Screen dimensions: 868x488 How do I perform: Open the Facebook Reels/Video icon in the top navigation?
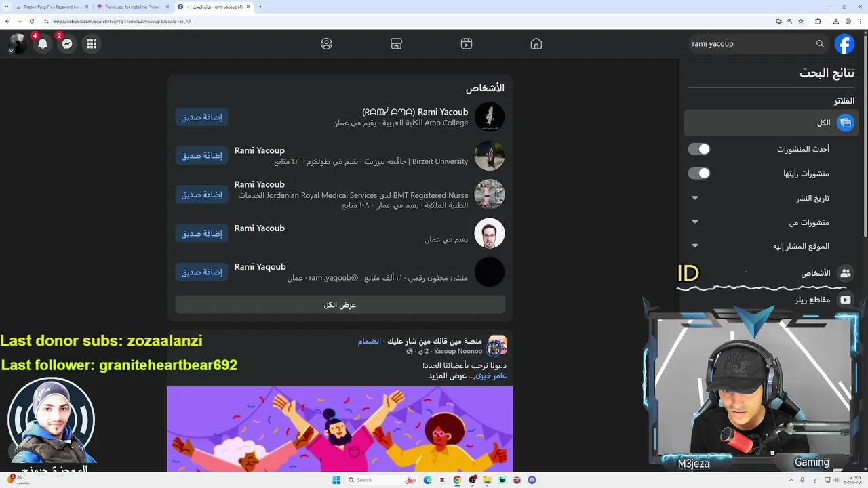click(x=467, y=44)
